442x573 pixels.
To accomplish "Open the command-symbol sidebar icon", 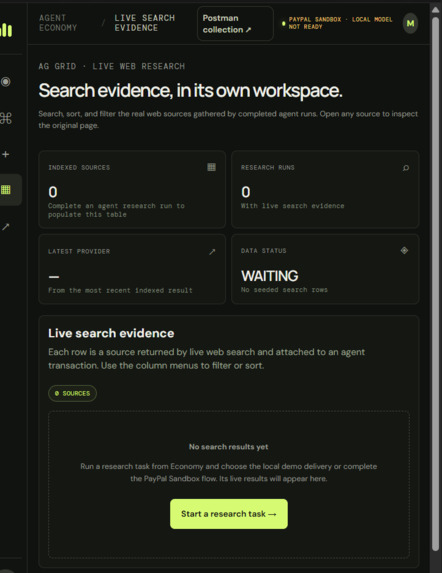I will click(5, 118).
